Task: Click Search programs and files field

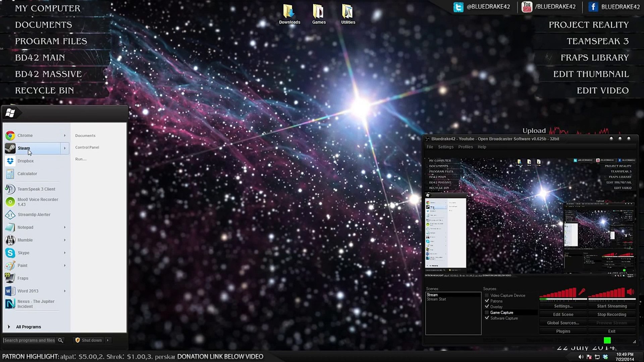Action: coord(30,340)
